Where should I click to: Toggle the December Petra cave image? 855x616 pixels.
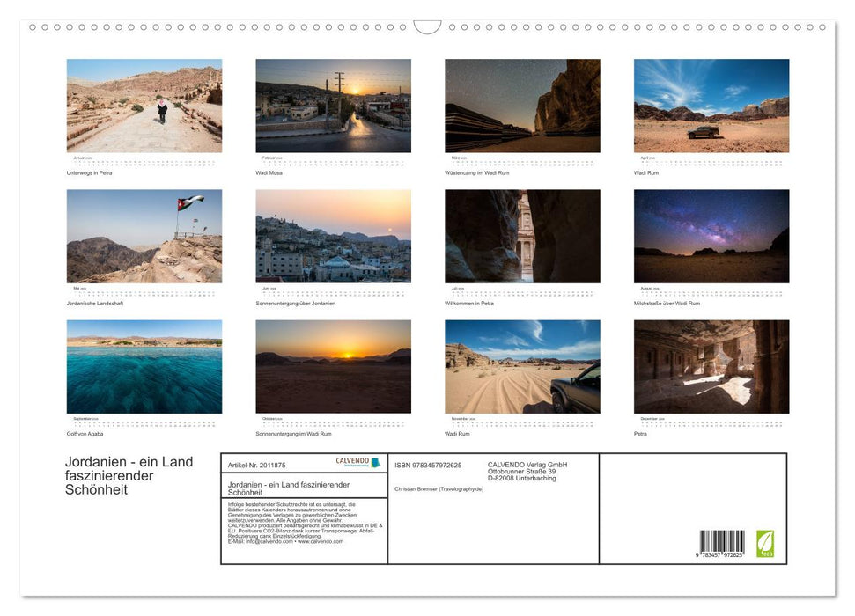coord(711,366)
